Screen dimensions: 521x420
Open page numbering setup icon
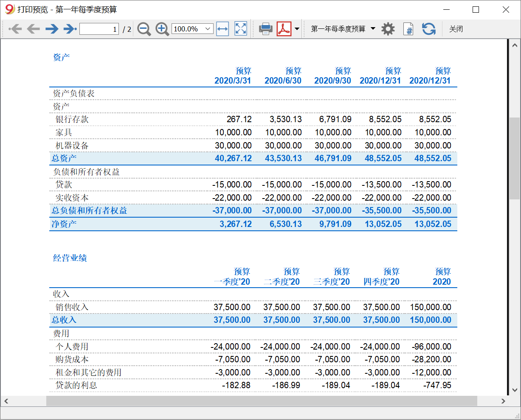click(408, 29)
